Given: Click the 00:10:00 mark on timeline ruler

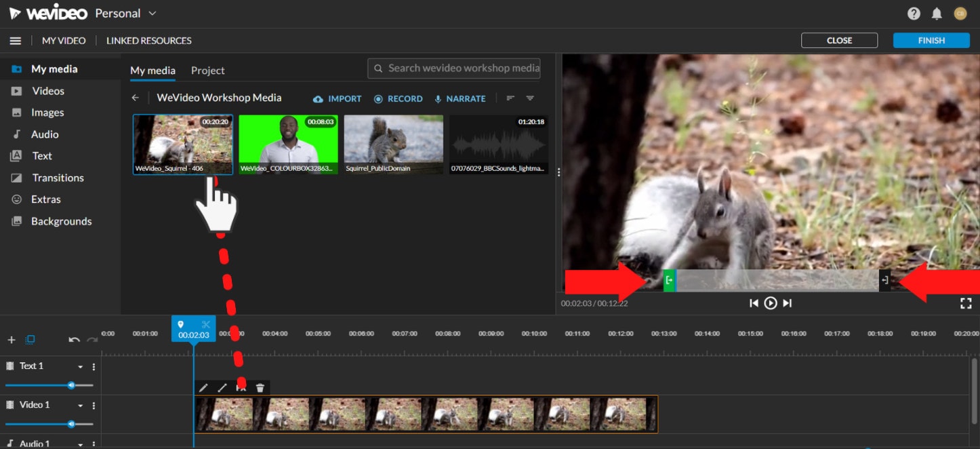Looking at the screenshot, I should pos(534,334).
